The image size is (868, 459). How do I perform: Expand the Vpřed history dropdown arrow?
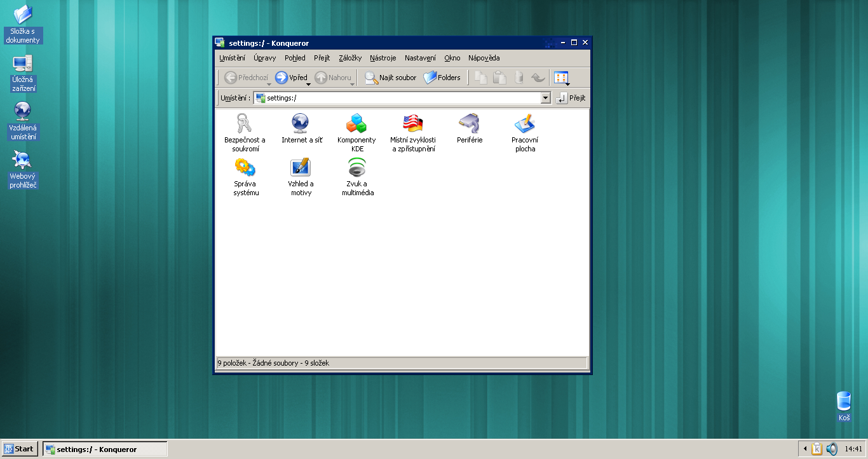pyautogui.click(x=309, y=84)
